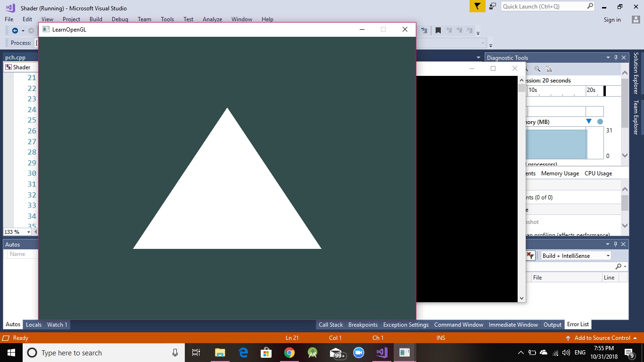Image resolution: width=644 pixels, height=362 pixels.
Task: Click the view performance chart icon
Action: coord(549,69)
